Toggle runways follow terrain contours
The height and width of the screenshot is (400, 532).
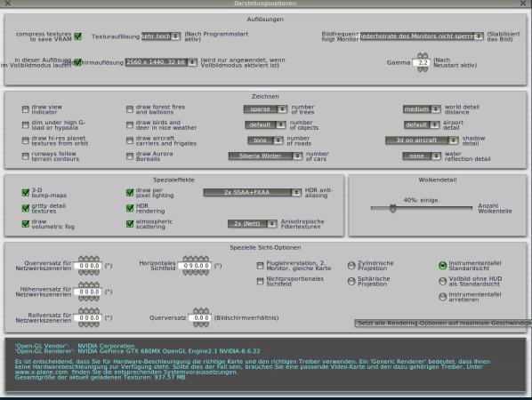click(x=26, y=156)
